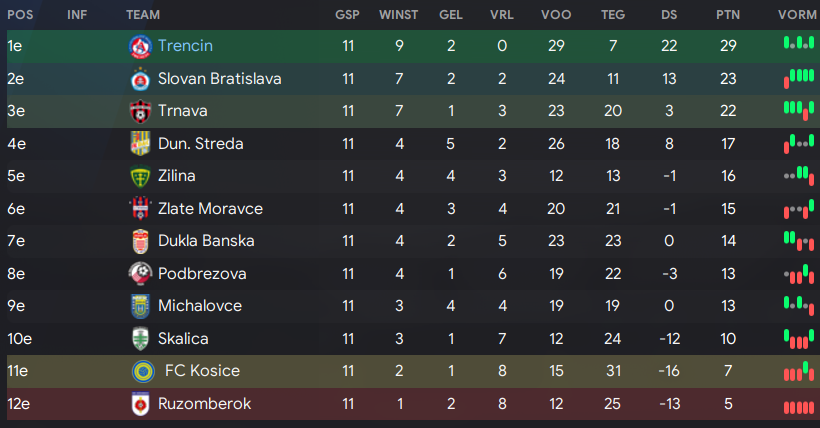The height and width of the screenshot is (428, 820).
Task: Open the Dukla Banska team link
Action: pyautogui.click(x=206, y=241)
